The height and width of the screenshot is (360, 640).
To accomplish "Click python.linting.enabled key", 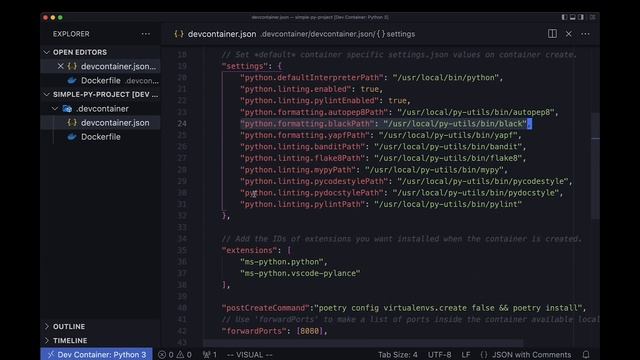I will click(296, 89).
